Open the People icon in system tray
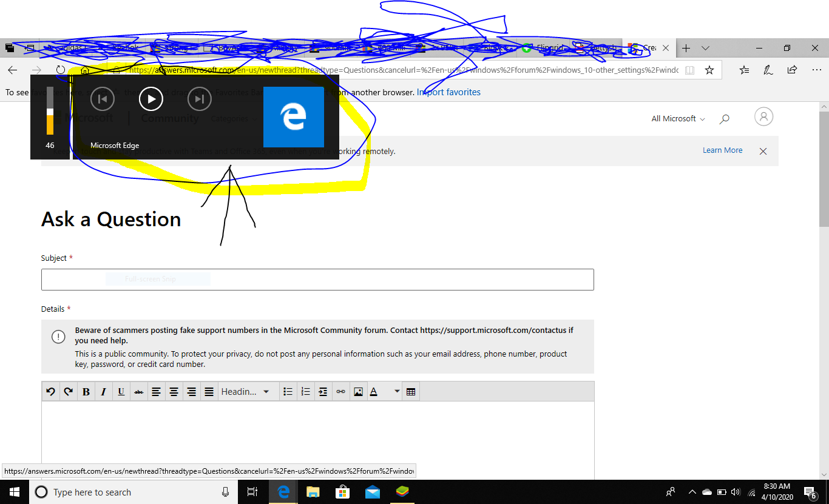 (671, 492)
